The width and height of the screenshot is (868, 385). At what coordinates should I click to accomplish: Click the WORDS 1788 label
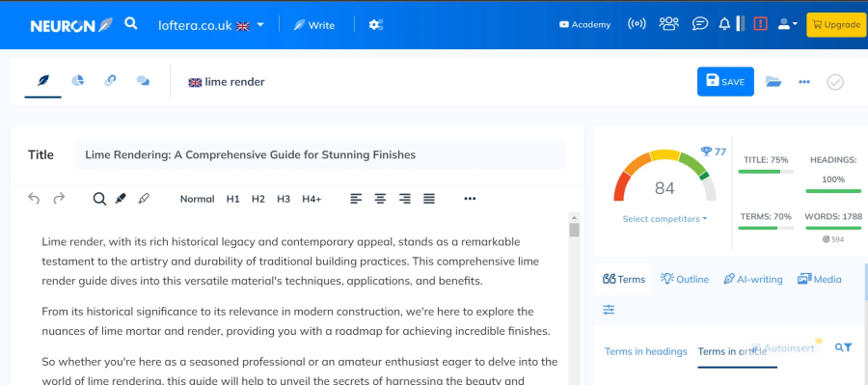point(833,216)
